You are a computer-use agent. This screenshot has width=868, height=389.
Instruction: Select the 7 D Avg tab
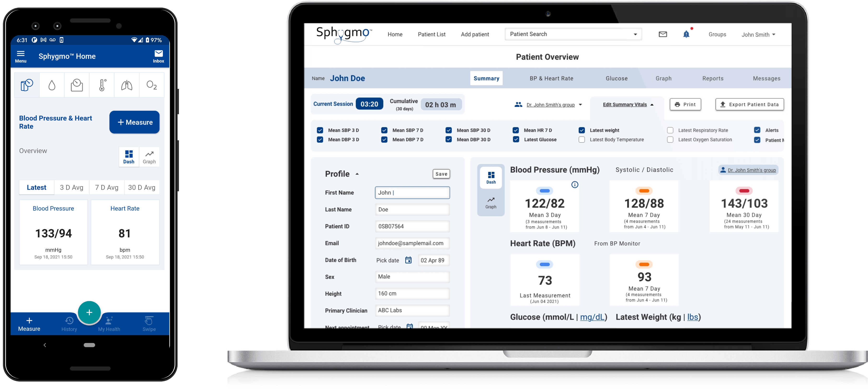pos(107,187)
